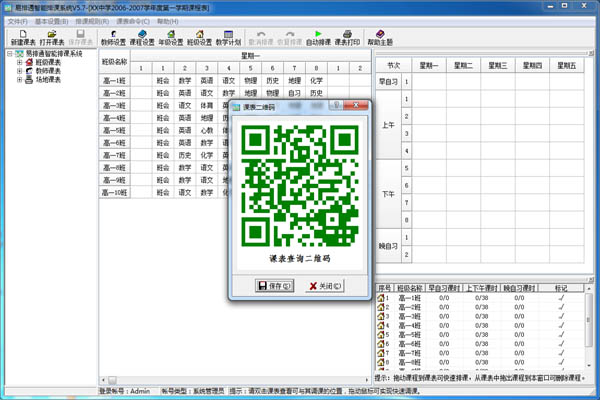Viewport: 600px width, 400px height.
Task: Click the house icon for row 5 高一5班
Action: (x=381, y=335)
